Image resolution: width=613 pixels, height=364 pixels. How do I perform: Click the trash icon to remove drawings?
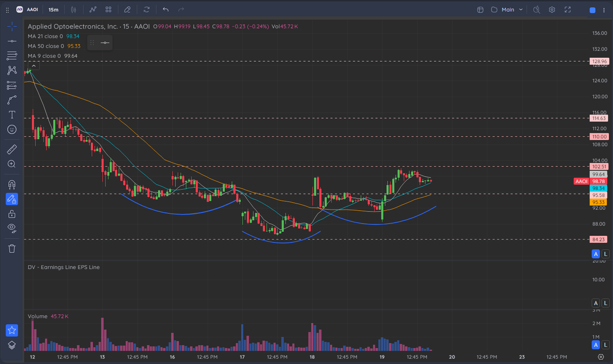pyautogui.click(x=12, y=249)
